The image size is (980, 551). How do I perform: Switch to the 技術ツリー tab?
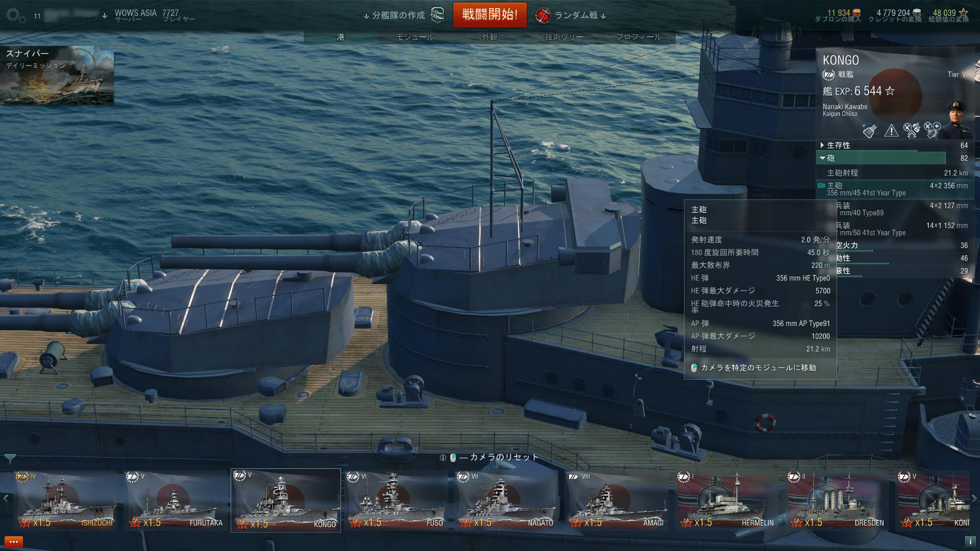point(564,37)
